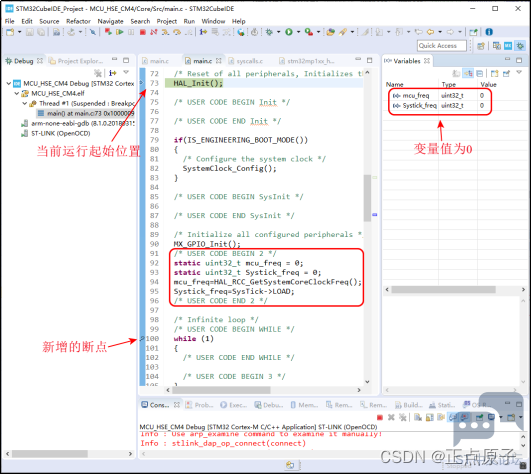Open the New file dropdown arrow

[x=19, y=32]
